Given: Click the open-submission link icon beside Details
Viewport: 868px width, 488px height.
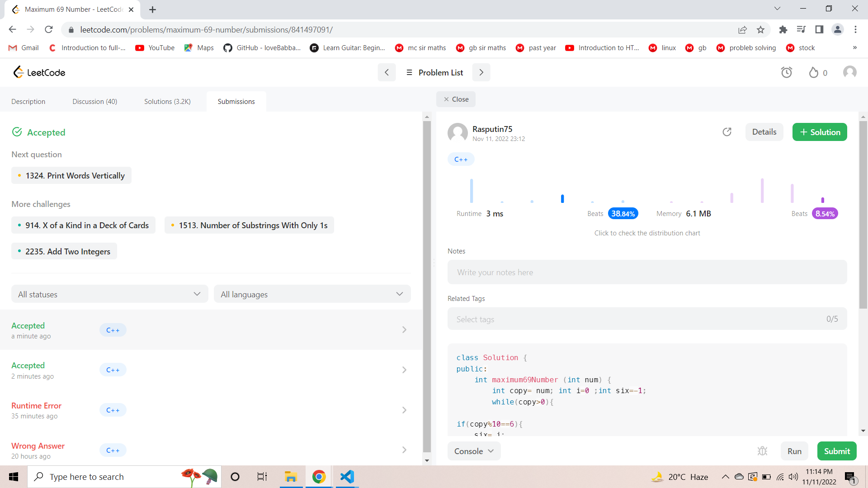Looking at the screenshot, I should pos(727,132).
